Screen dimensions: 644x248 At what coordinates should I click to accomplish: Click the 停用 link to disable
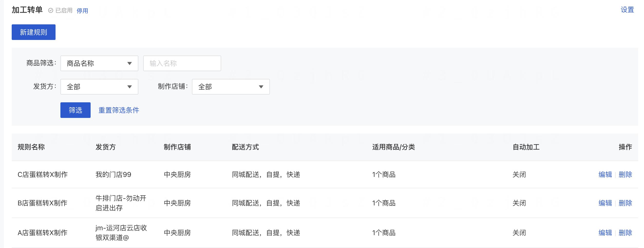[82, 11]
